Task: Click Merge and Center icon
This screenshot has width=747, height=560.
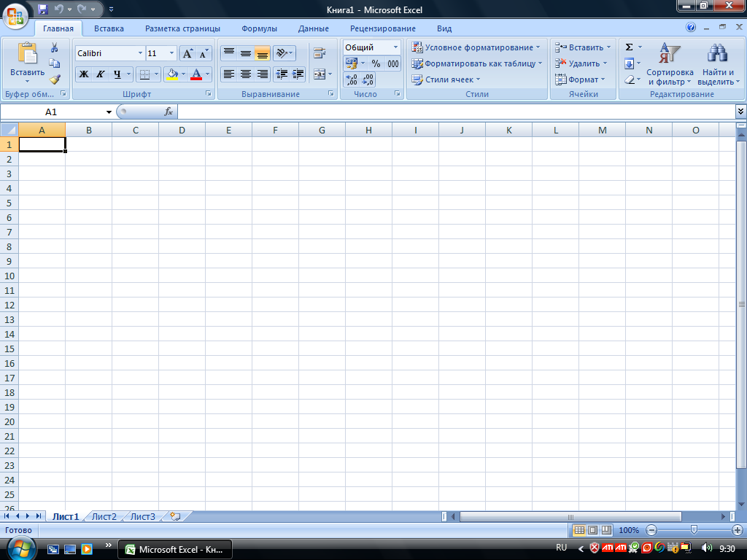Action: coord(319,74)
